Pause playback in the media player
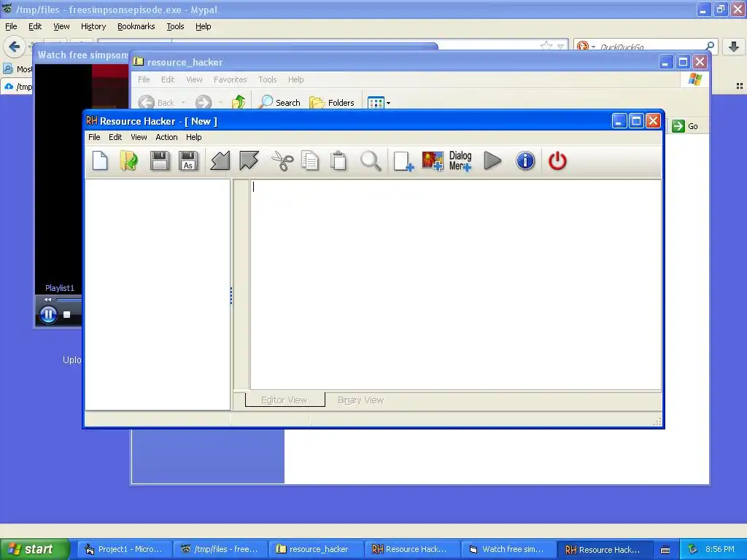The image size is (747, 560). (48, 314)
